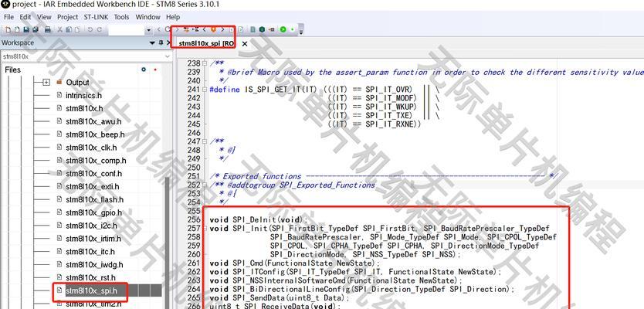Screen dimensions: 644x309
Task: Open the Window menu
Action: pyautogui.click(x=147, y=17)
